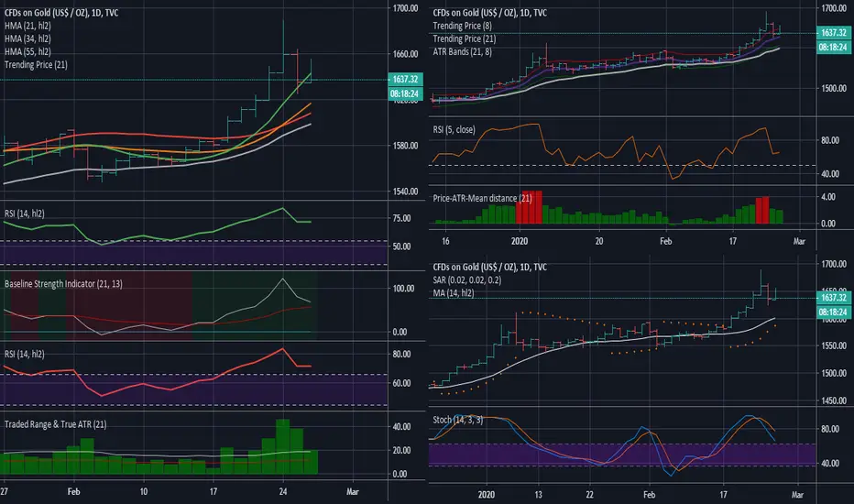Click the 1637.32 price tag on left chart
The height and width of the screenshot is (504, 854).
pyautogui.click(x=405, y=80)
